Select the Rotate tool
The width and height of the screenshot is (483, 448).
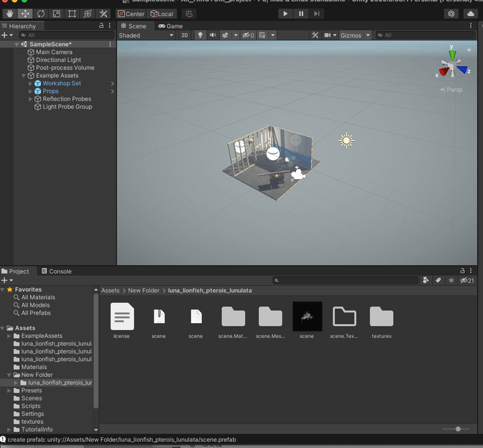click(x=40, y=13)
